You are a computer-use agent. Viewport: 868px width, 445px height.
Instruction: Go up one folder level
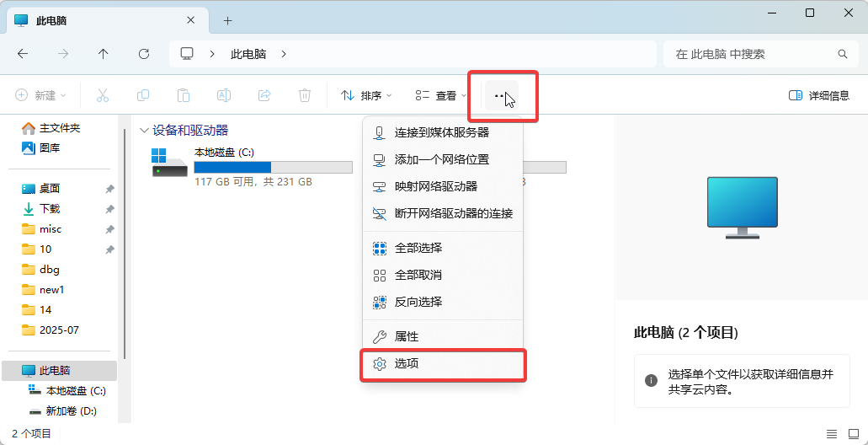coord(104,54)
